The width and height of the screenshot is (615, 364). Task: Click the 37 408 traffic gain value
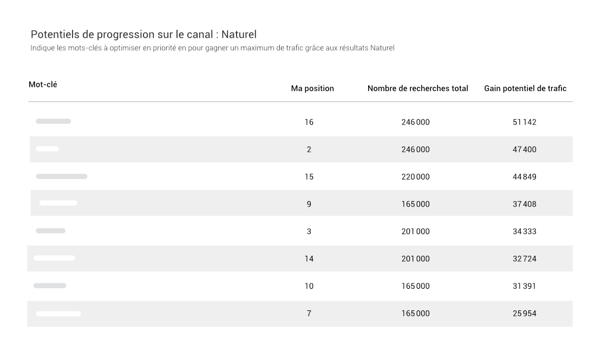(x=525, y=204)
